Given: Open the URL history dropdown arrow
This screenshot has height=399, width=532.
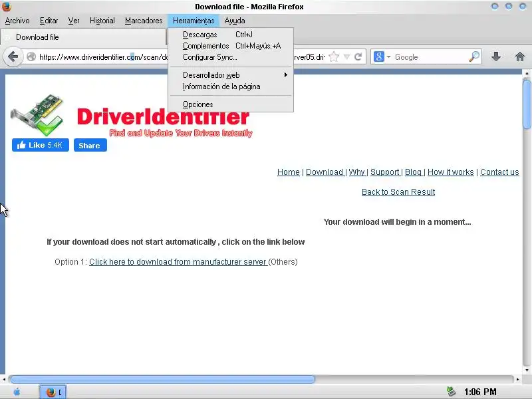Looking at the screenshot, I should [346, 57].
